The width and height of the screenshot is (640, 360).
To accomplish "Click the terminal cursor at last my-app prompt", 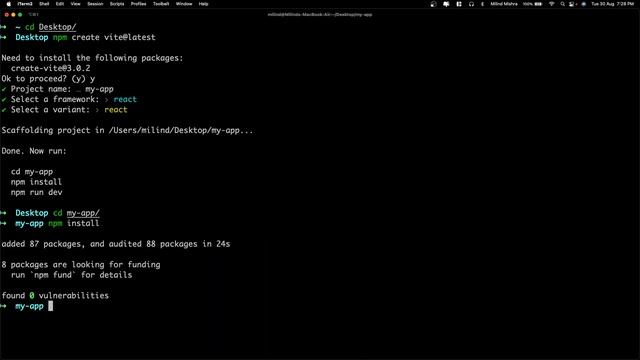I will click(51, 306).
